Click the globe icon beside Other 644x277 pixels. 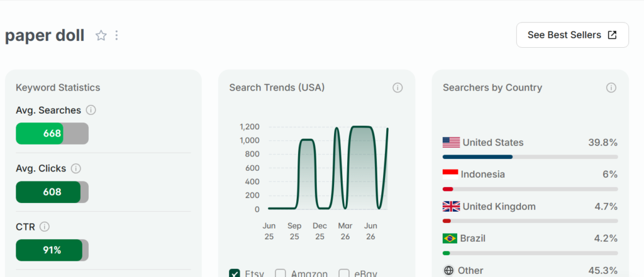[x=449, y=271]
